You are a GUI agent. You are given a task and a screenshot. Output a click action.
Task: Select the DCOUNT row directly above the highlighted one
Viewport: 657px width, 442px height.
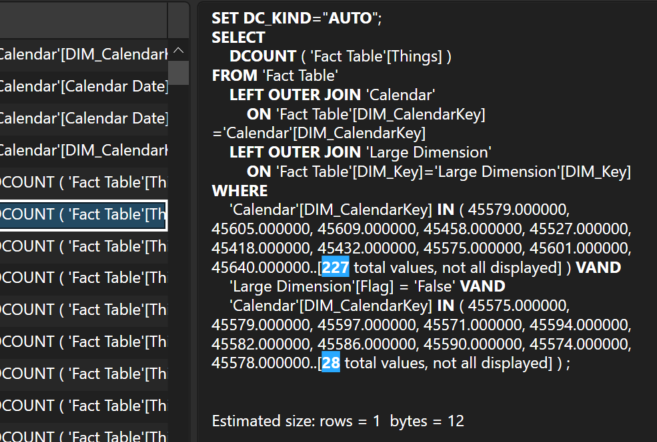coord(84,182)
